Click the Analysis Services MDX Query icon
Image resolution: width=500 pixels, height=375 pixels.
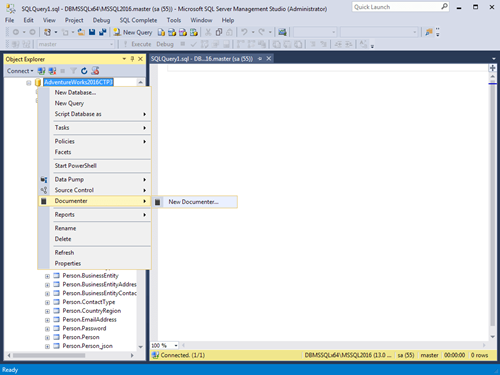tap(172, 32)
